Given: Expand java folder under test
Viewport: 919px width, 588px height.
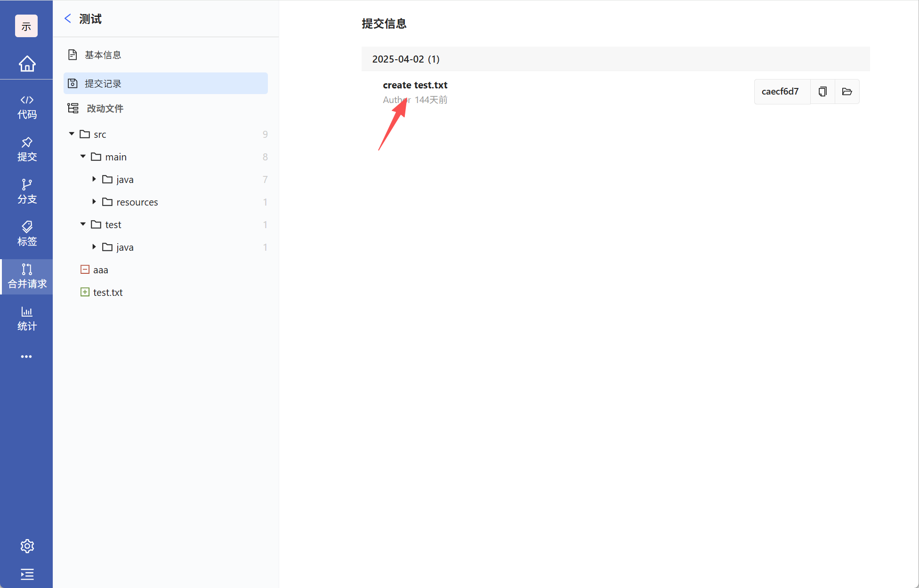Looking at the screenshot, I should pyautogui.click(x=94, y=247).
